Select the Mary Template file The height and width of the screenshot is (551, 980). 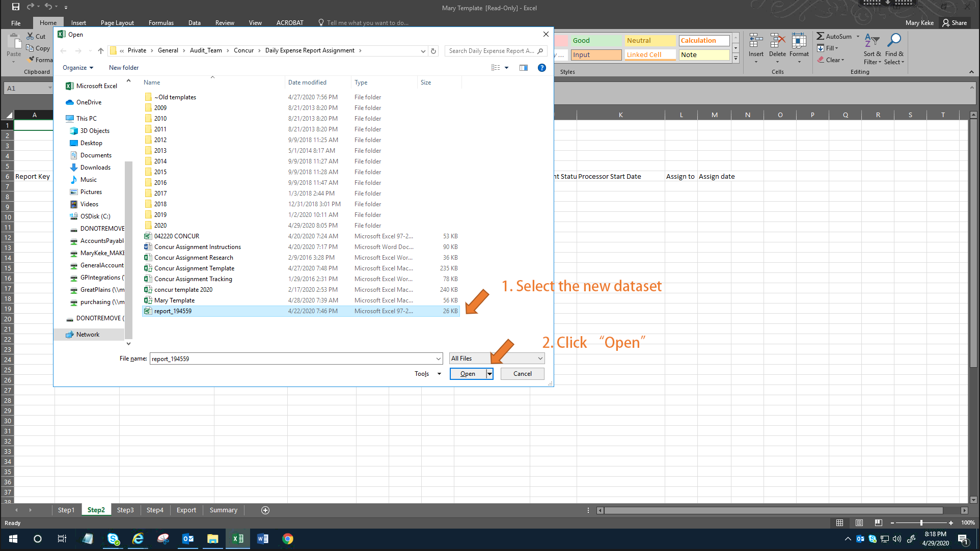174,300
